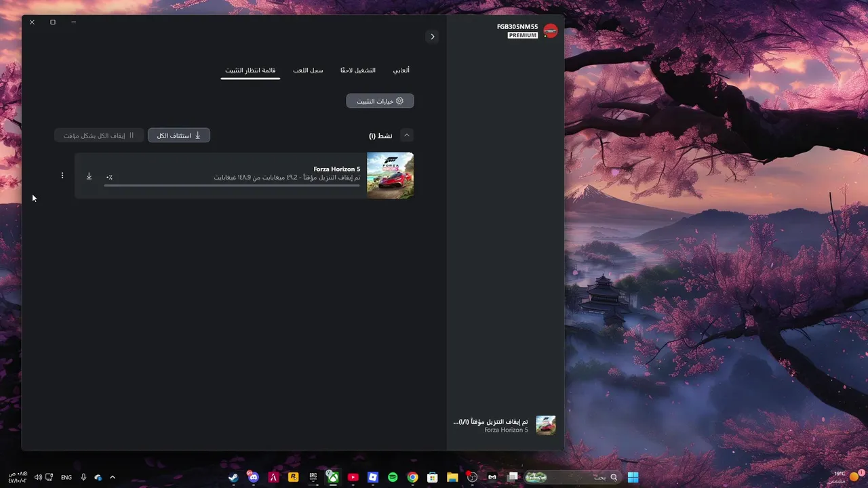
Task: Click the استئناف الكل resume all button
Action: pos(179,136)
